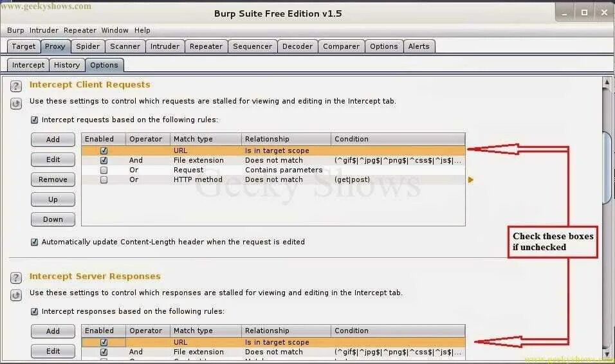Switch to the Alerts tab
Image resolution: width=615 pixels, height=364 pixels.
pos(419,46)
